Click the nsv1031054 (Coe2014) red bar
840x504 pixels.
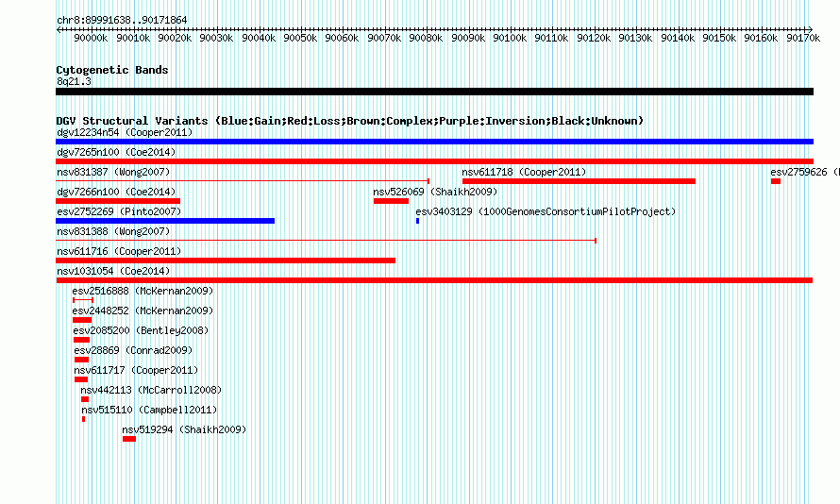[x=434, y=280]
